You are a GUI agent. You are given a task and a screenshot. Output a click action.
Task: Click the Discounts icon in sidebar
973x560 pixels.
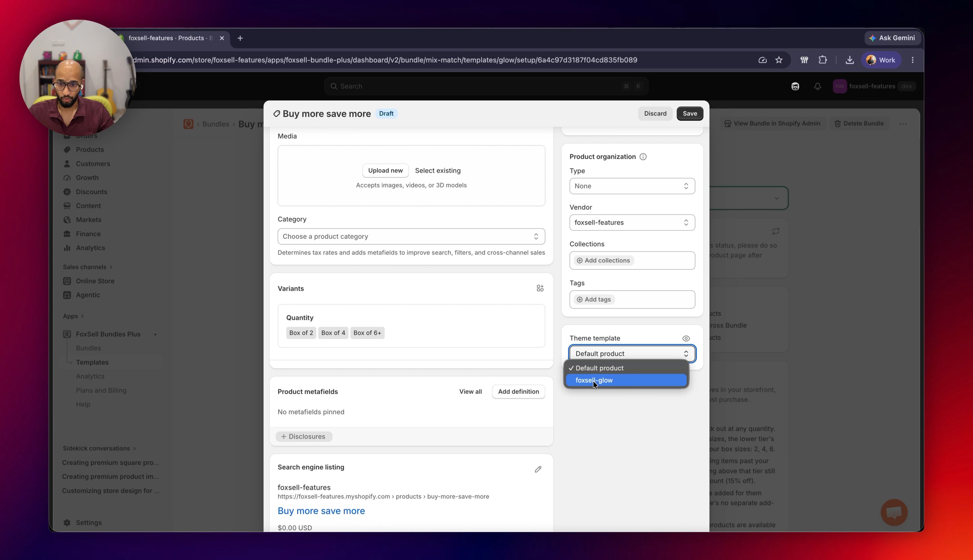67,192
